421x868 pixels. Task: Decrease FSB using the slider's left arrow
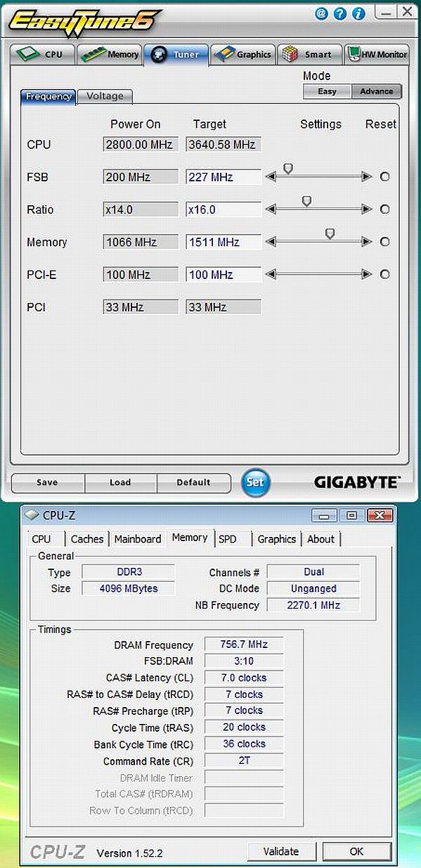[271, 177]
